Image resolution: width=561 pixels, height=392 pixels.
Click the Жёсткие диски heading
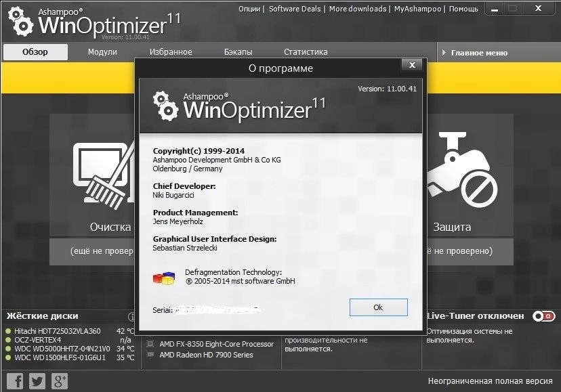pos(42,316)
